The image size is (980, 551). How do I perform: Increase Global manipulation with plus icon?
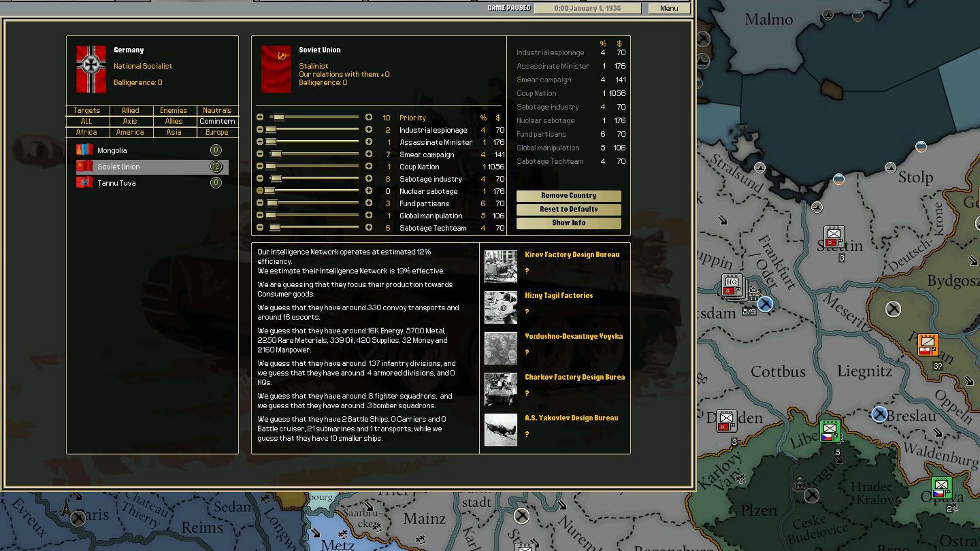(369, 215)
